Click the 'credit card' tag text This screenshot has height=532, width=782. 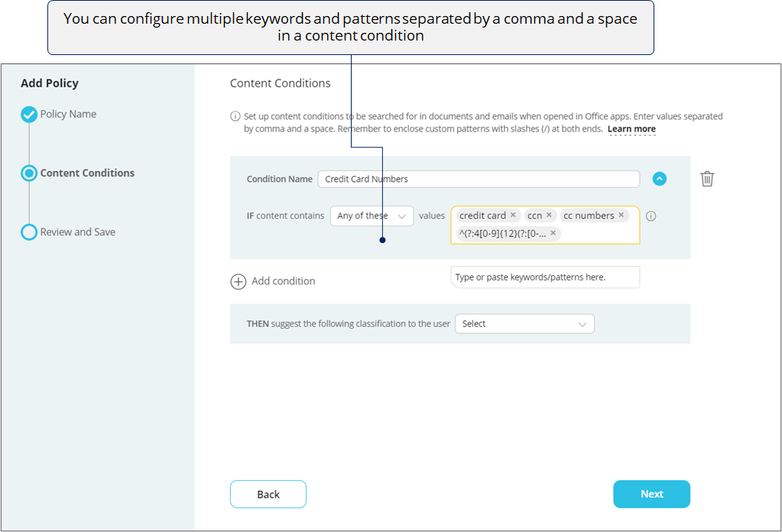[x=482, y=216]
